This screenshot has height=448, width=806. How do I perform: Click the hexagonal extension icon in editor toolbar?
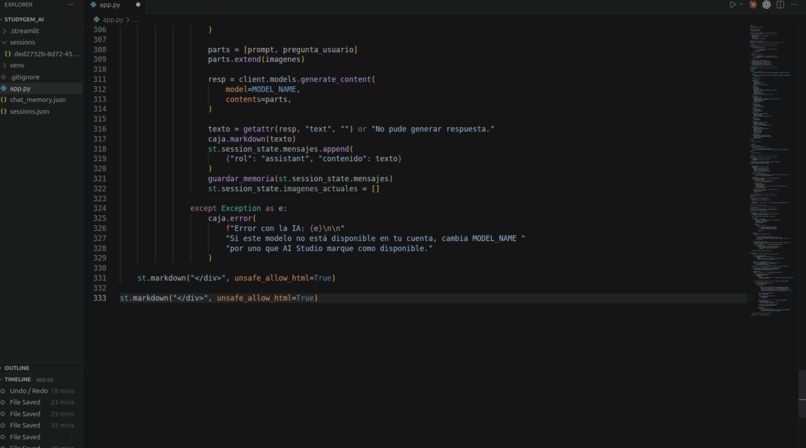pyautogui.click(x=766, y=5)
